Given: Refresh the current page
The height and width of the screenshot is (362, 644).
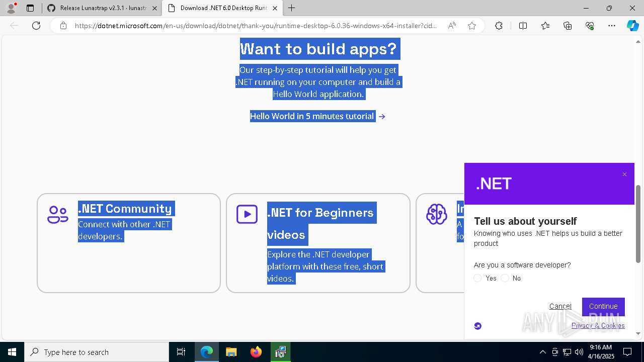Looking at the screenshot, I should point(36,26).
